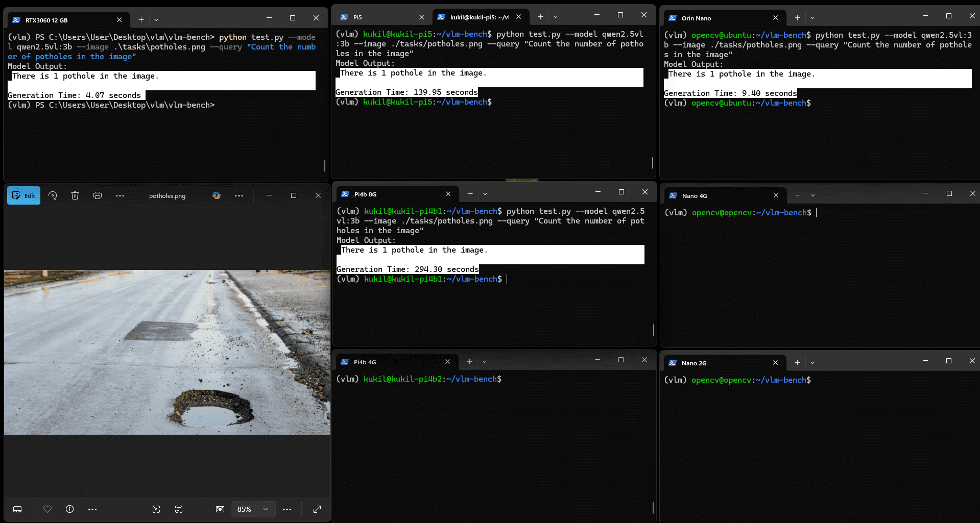The width and height of the screenshot is (980, 523).
Task: Maximize the Photos viewer window
Action: pyautogui.click(x=294, y=195)
